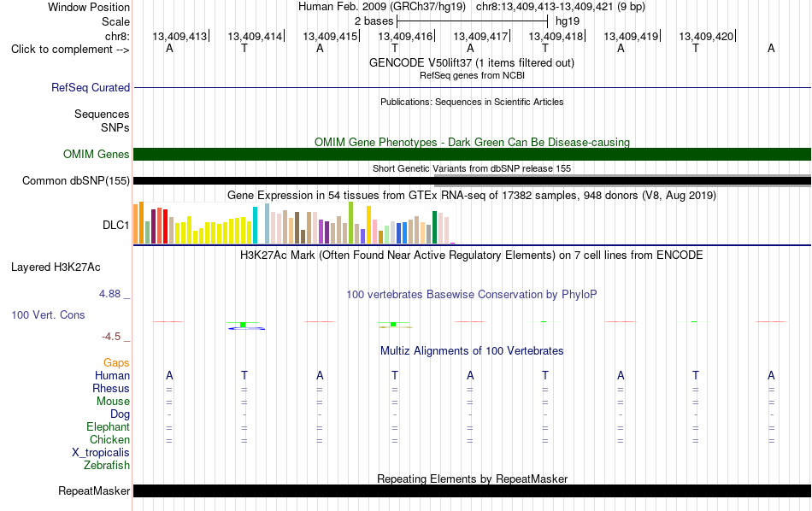Open the GTEx 'Gene Expression in 54 tissues' title
812x511 pixels.
472,195
